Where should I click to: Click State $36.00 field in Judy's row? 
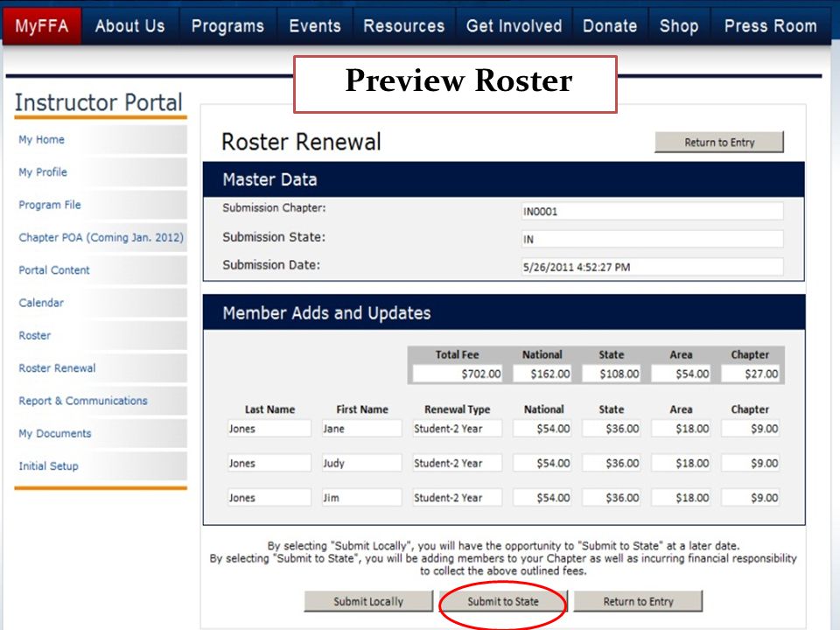click(612, 464)
